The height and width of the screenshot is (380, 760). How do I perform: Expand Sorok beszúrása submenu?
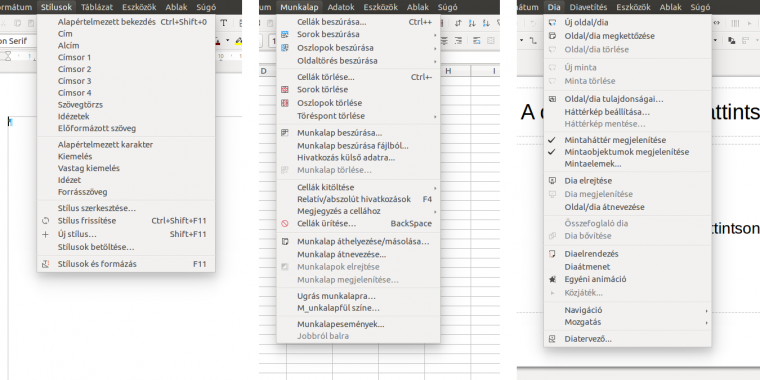[435, 35]
